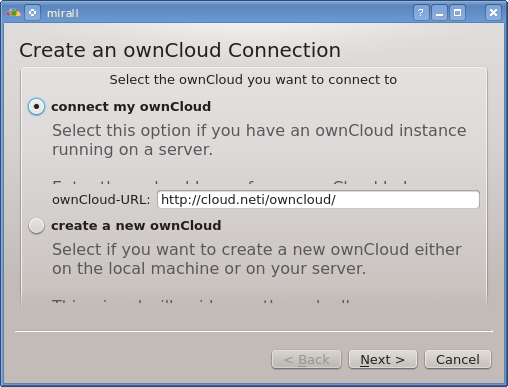Click the 'ownCloud-URL:' label
Screen dimensions: 508x387
point(101,200)
